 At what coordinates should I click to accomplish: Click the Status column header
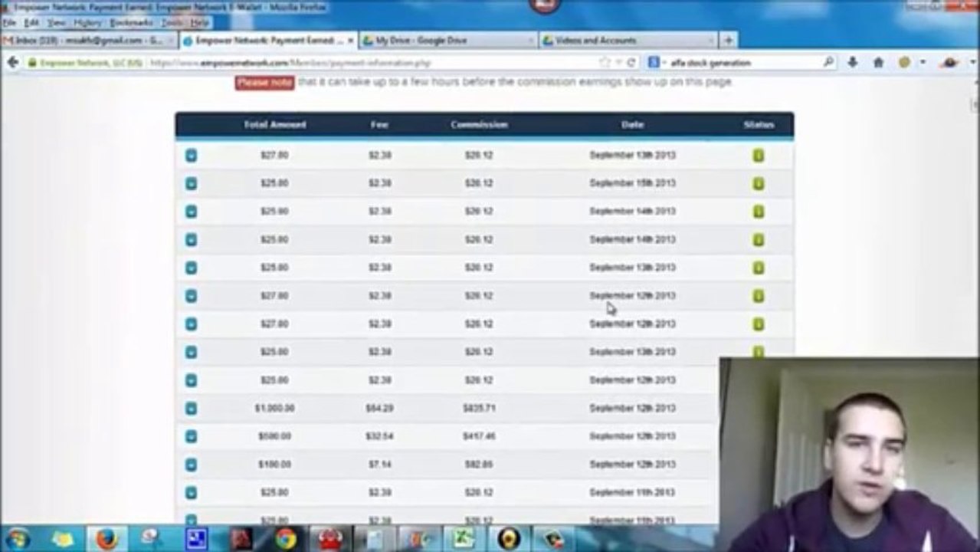(759, 124)
